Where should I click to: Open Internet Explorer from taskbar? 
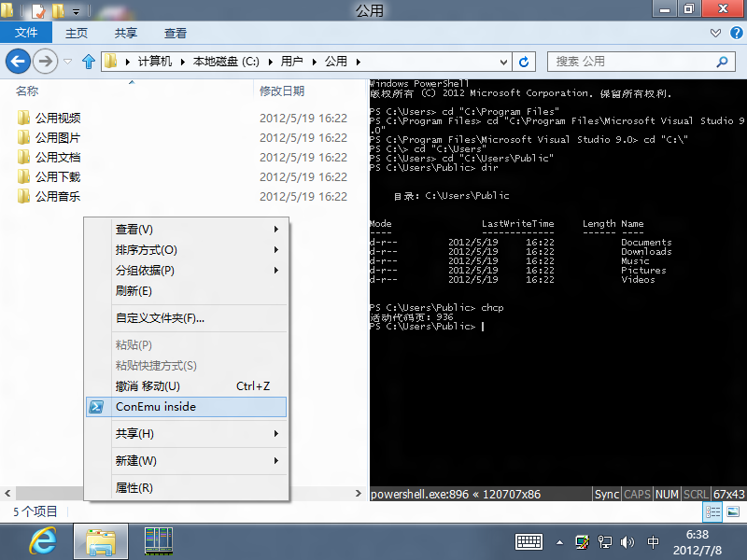(43, 541)
